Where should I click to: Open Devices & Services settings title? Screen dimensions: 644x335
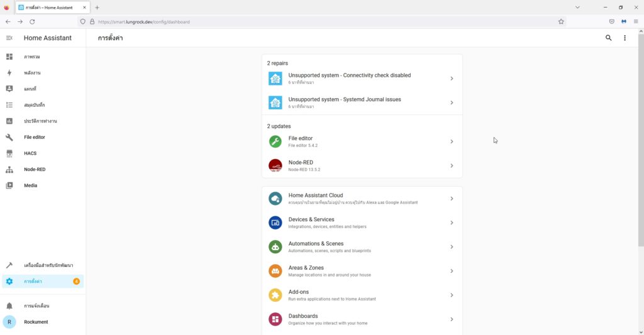click(311, 219)
